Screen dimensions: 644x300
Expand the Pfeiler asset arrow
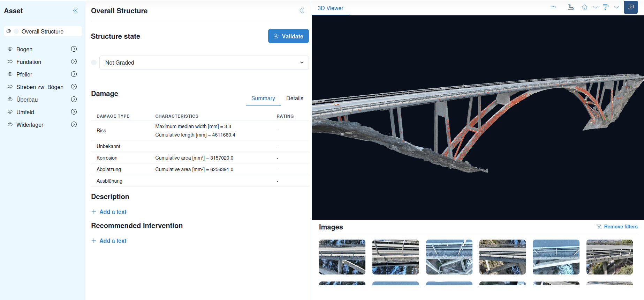74,74
